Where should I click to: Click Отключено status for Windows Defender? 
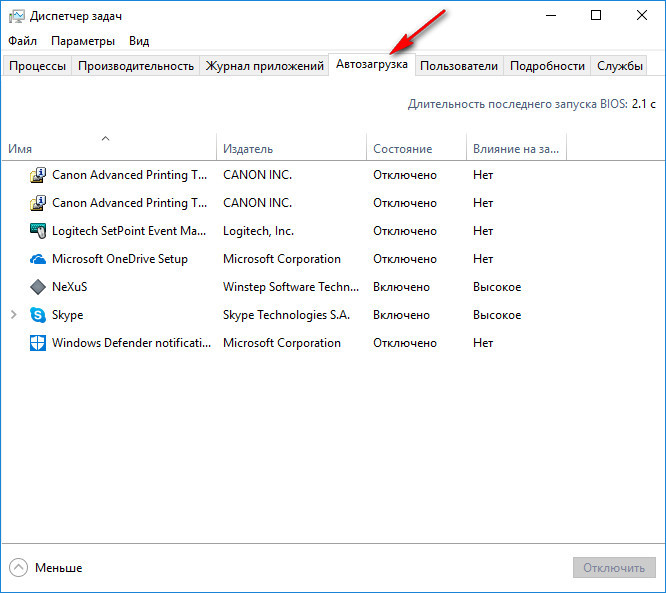(x=405, y=343)
